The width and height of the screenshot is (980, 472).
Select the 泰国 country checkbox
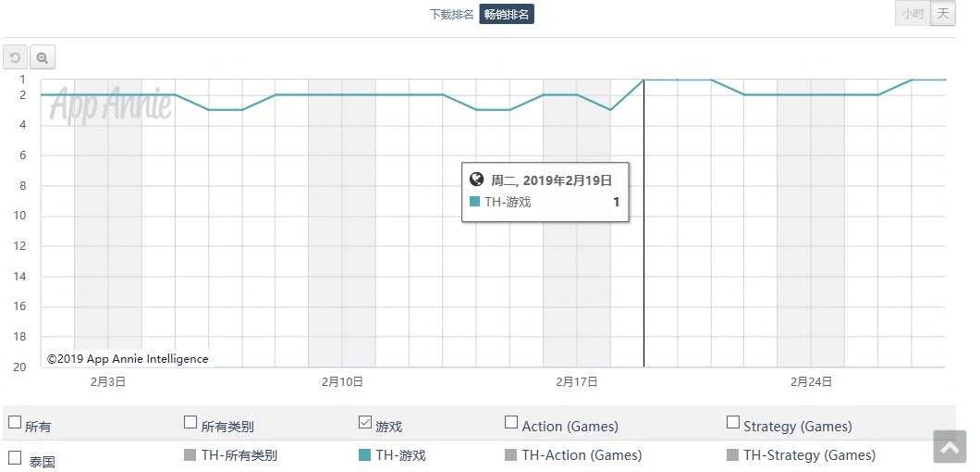(15, 457)
